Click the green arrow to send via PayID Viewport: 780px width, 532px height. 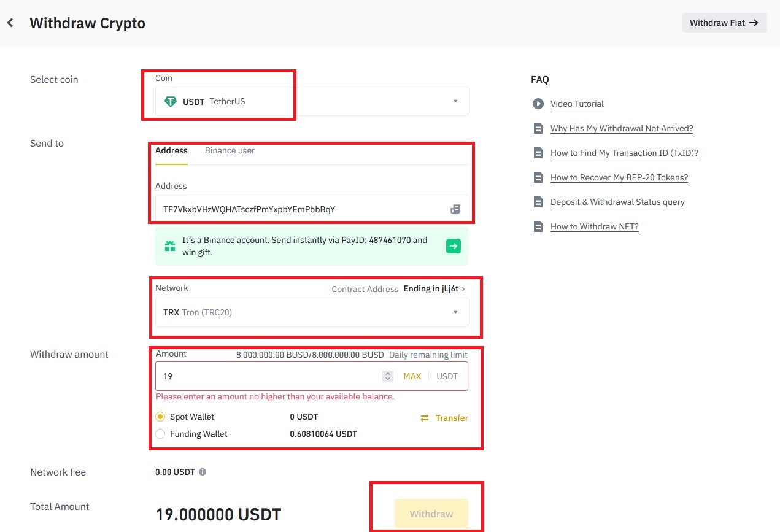tap(453, 246)
